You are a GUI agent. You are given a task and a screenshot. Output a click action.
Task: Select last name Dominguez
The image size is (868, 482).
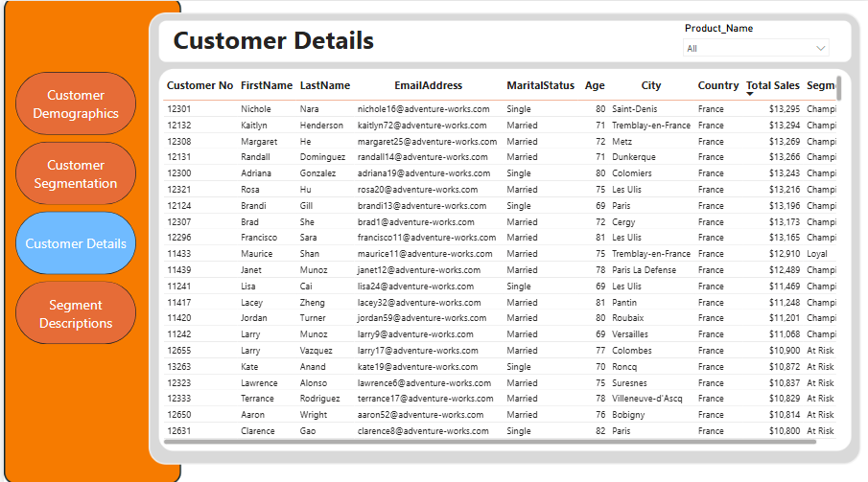click(x=322, y=157)
